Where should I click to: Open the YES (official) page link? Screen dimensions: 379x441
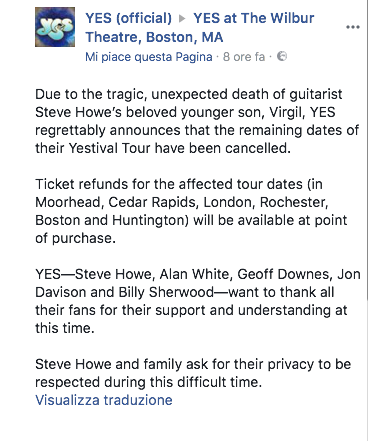click(129, 18)
